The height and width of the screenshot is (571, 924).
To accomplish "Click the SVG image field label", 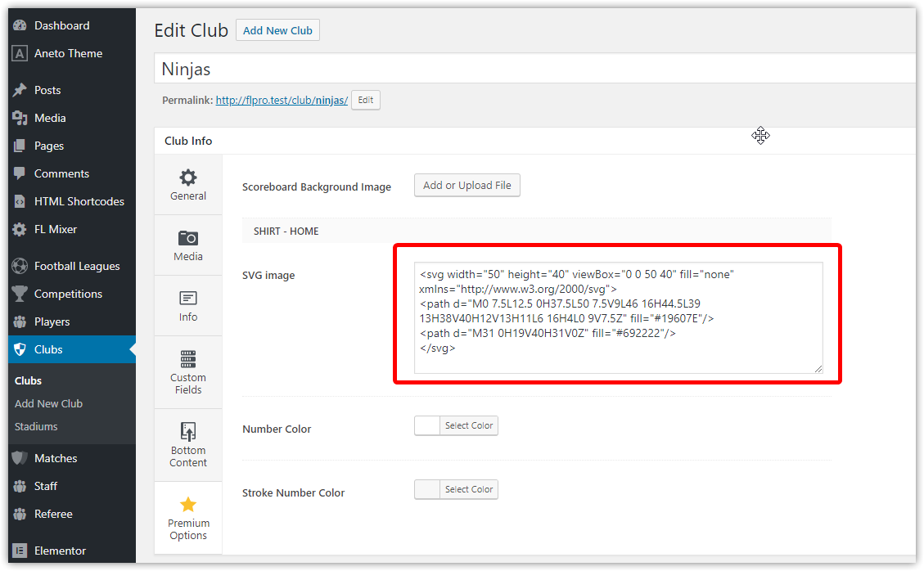I will click(268, 275).
